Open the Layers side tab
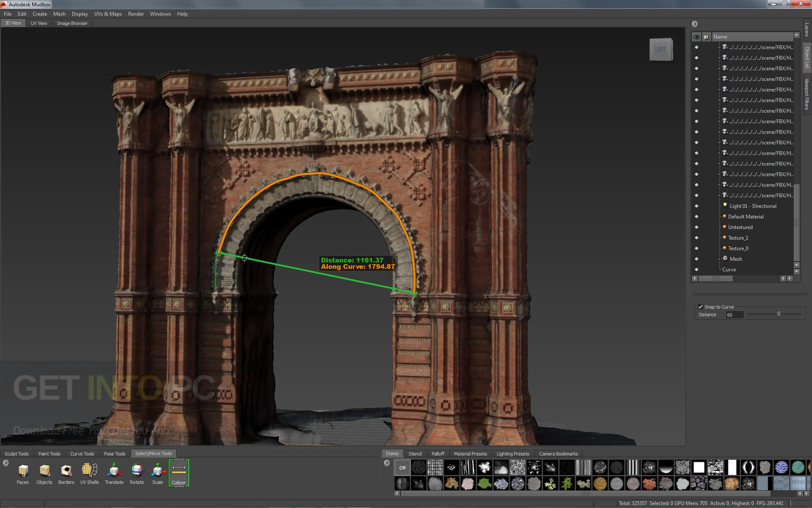The image size is (812, 508). (x=807, y=30)
